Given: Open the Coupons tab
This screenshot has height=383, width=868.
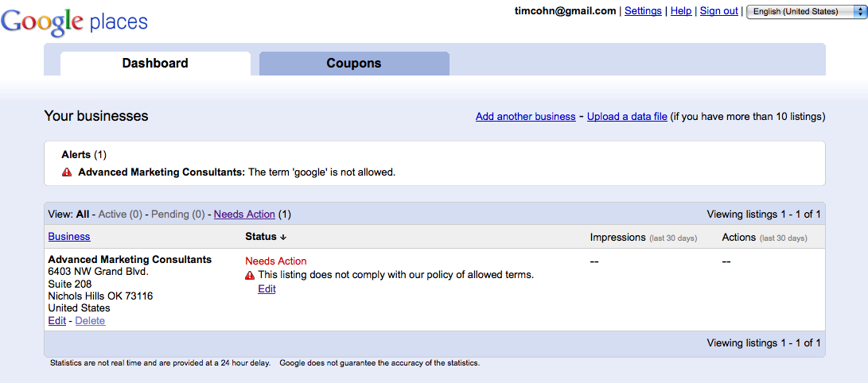Looking at the screenshot, I should [x=354, y=64].
